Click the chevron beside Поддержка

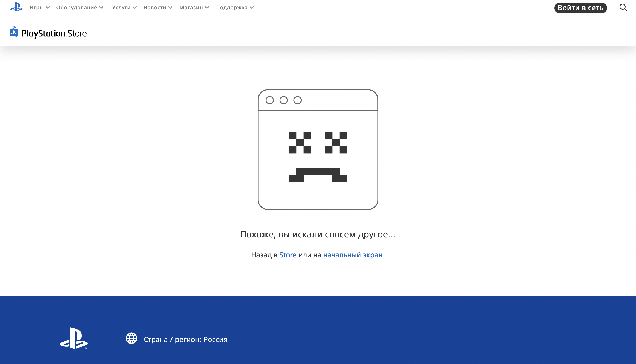252,8
